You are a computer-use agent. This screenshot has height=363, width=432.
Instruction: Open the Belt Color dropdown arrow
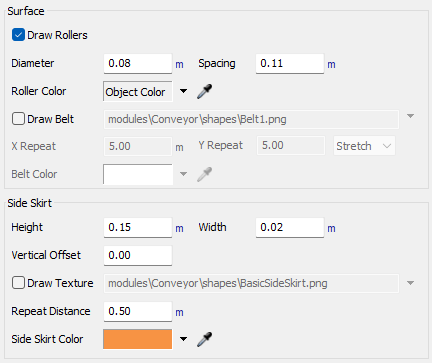coord(183,174)
